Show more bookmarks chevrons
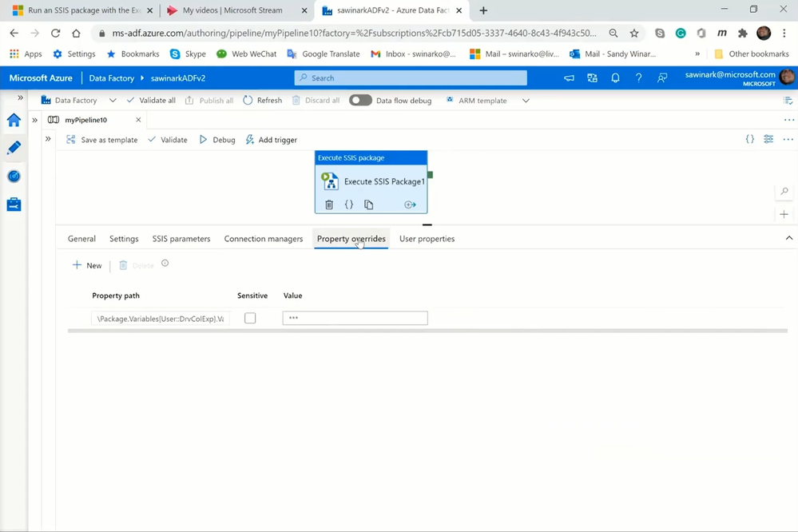 pyautogui.click(x=697, y=54)
